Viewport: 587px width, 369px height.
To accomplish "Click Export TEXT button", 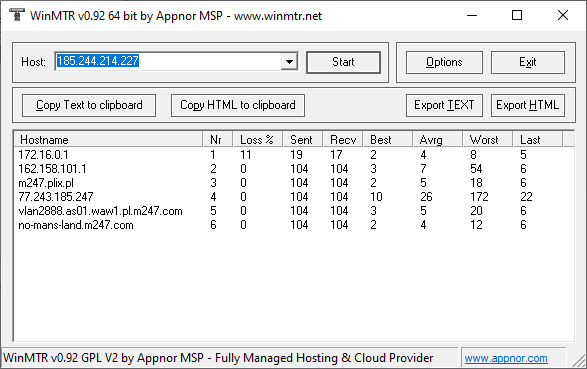I will click(444, 105).
